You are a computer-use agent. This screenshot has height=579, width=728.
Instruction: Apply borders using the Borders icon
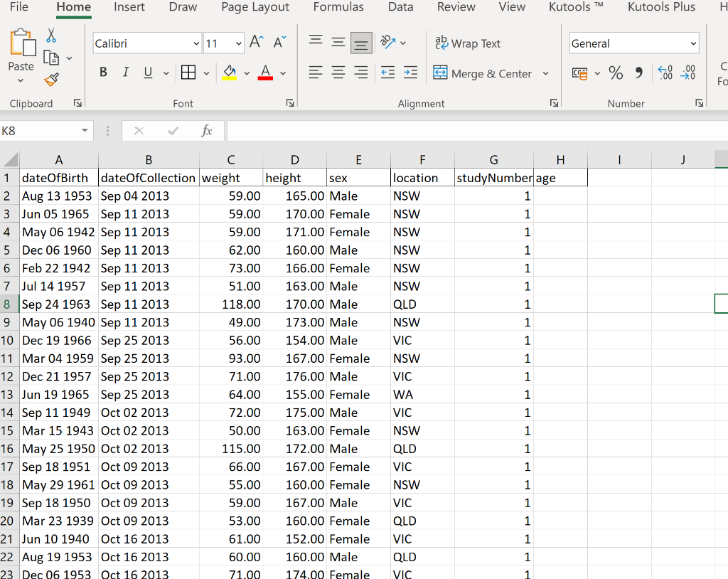pyautogui.click(x=188, y=73)
